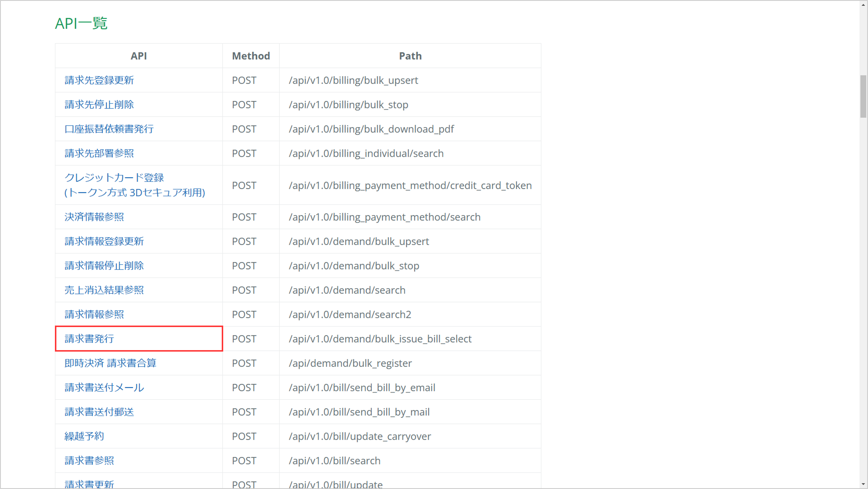Open the 請求先登録更新 API link
Viewport: 868px width, 489px height.
(99, 80)
